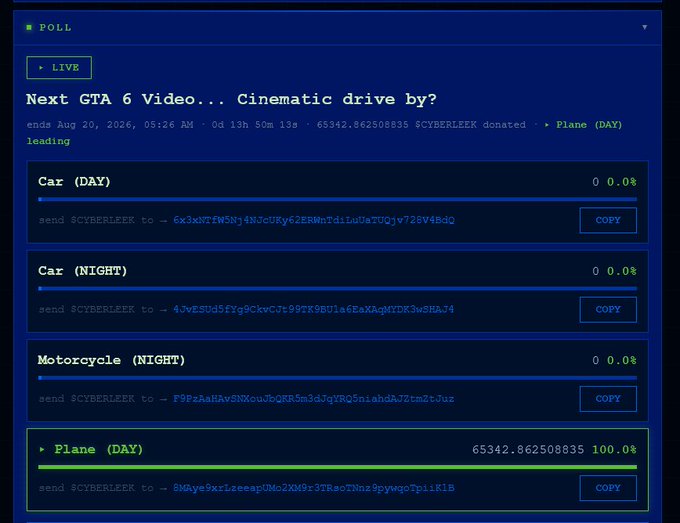Copy the Car (DAY) wallet address
680x523 pixels.
coord(608,220)
